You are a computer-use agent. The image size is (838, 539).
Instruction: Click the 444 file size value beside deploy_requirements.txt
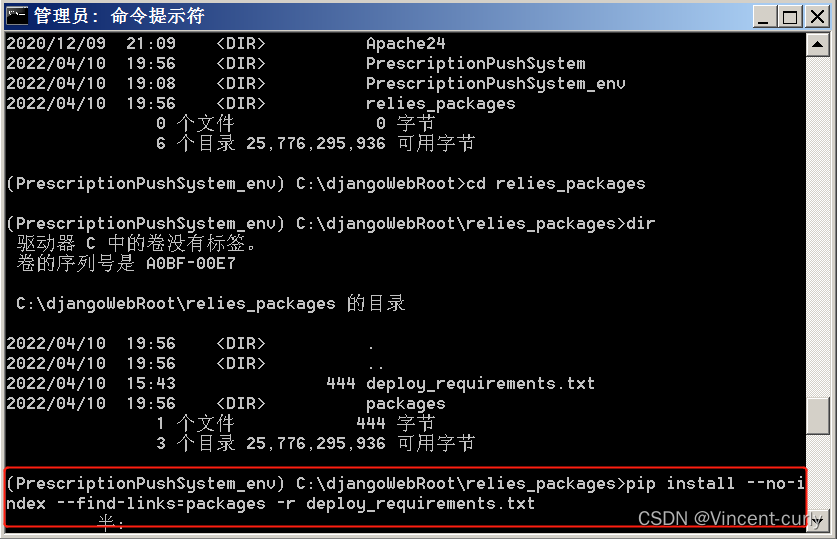pyautogui.click(x=341, y=384)
